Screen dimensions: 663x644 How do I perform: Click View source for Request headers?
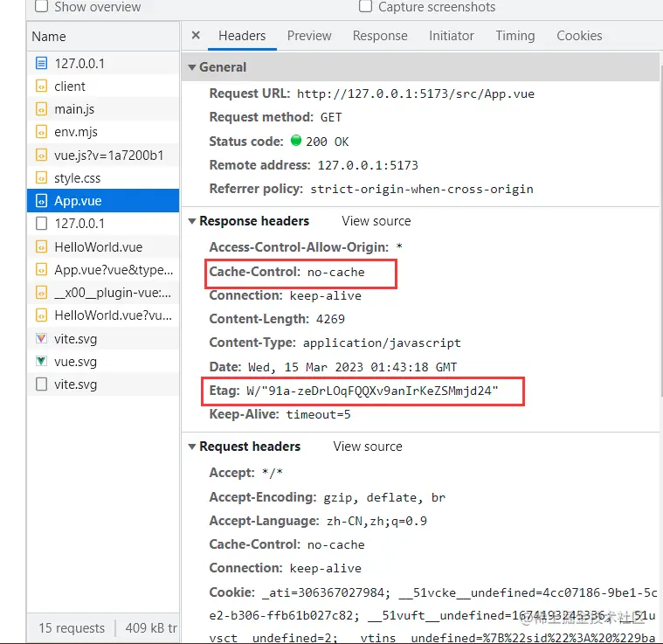368,447
